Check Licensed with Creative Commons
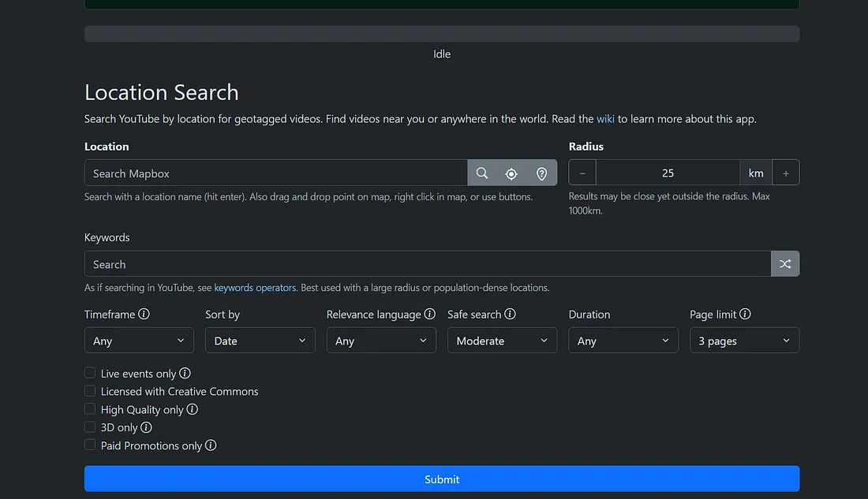Viewport: 868px width, 499px height. coord(91,391)
